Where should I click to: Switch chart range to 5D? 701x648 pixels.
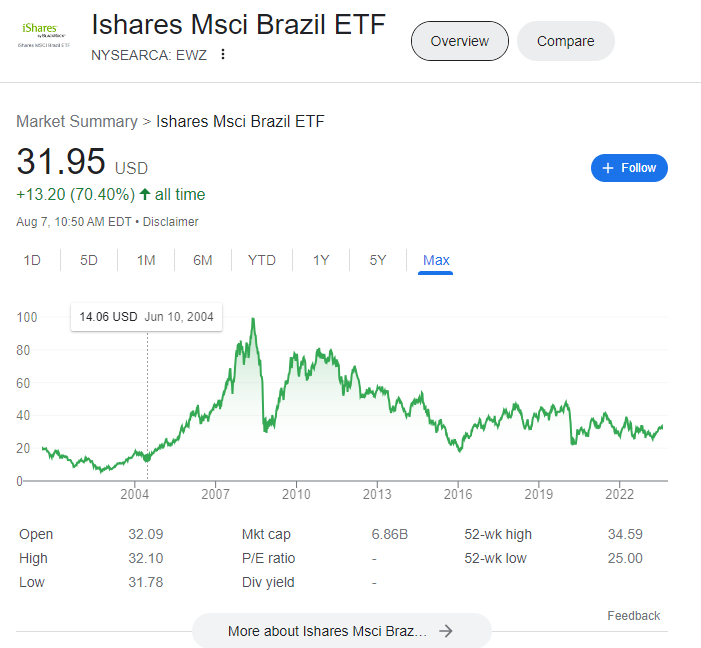[x=89, y=260]
